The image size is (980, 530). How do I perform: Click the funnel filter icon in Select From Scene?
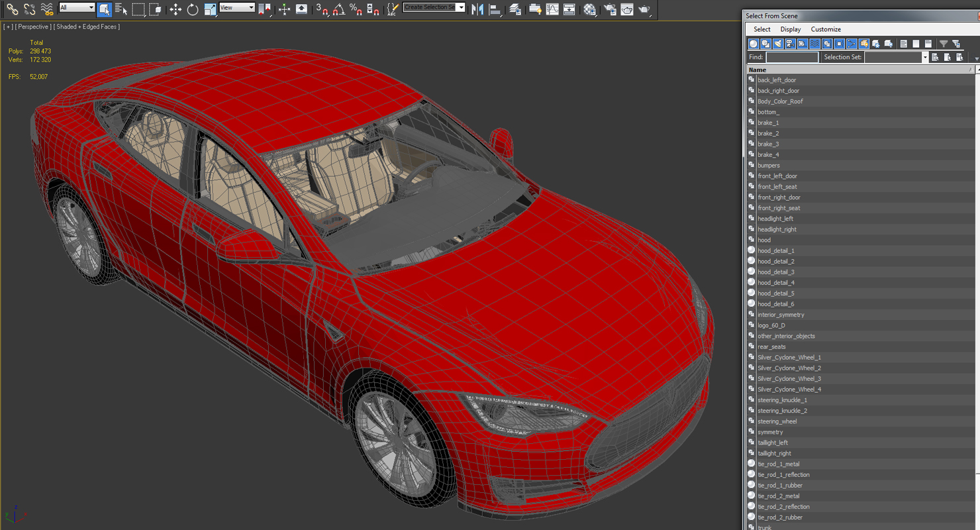point(944,44)
